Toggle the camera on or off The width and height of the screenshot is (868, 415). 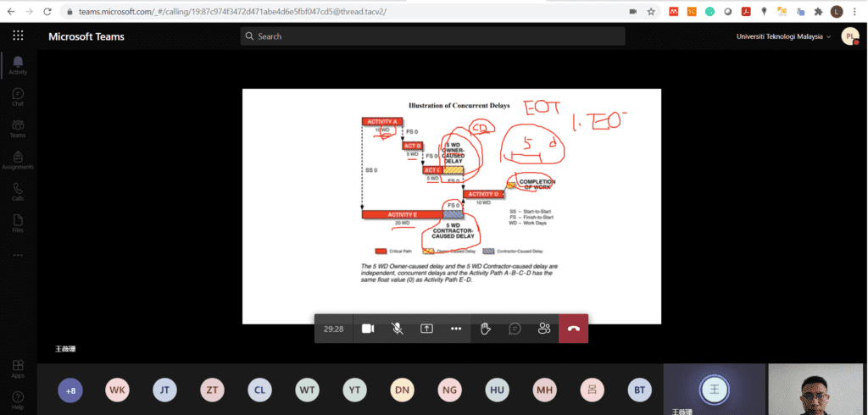368,329
